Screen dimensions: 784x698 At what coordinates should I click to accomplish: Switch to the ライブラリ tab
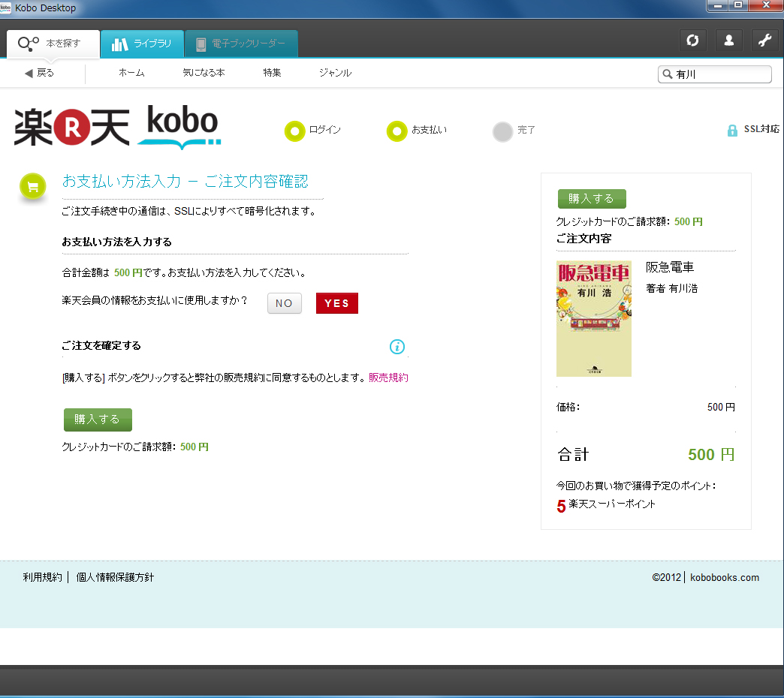[x=142, y=44]
